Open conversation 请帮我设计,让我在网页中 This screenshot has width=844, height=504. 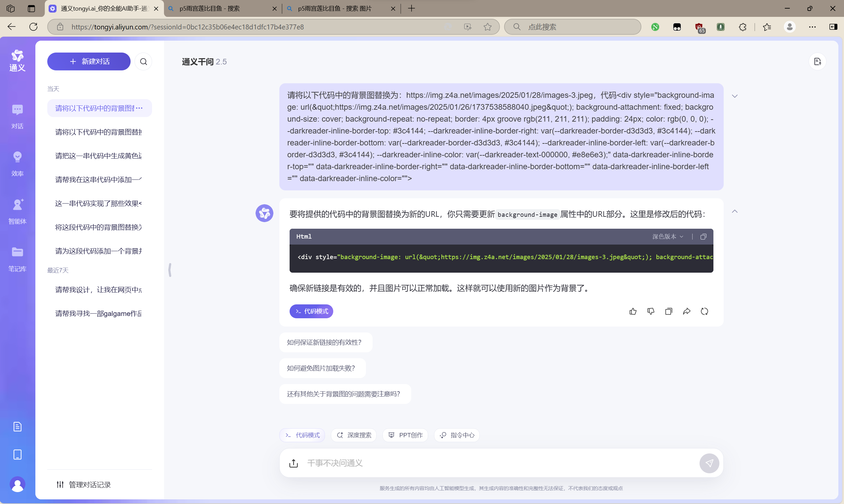point(99,290)
